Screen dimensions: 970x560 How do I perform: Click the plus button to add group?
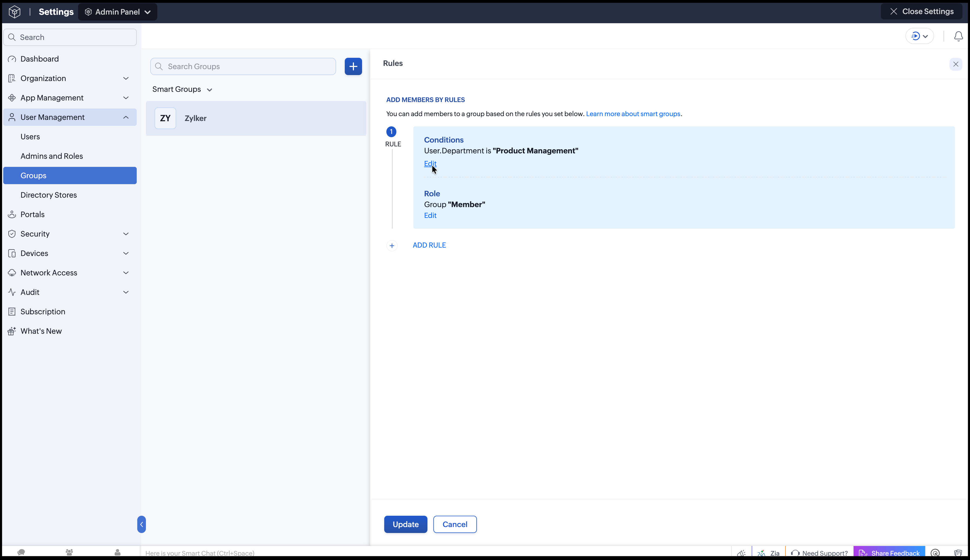[x=353, y=66]
